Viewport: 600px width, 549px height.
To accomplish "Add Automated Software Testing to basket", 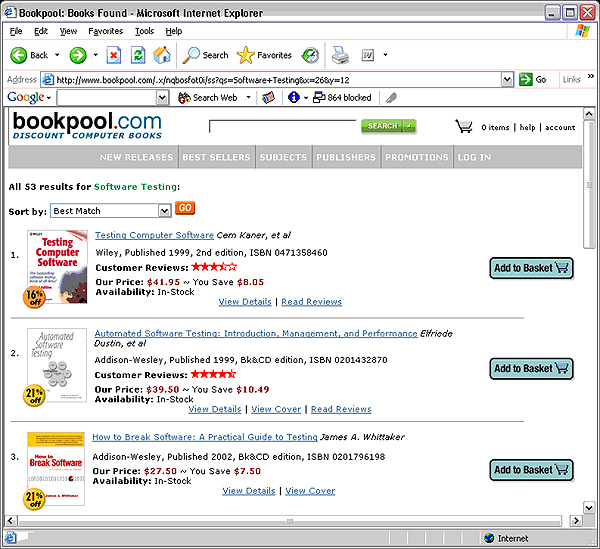I will pyautogui.click(x=532, y=368).
